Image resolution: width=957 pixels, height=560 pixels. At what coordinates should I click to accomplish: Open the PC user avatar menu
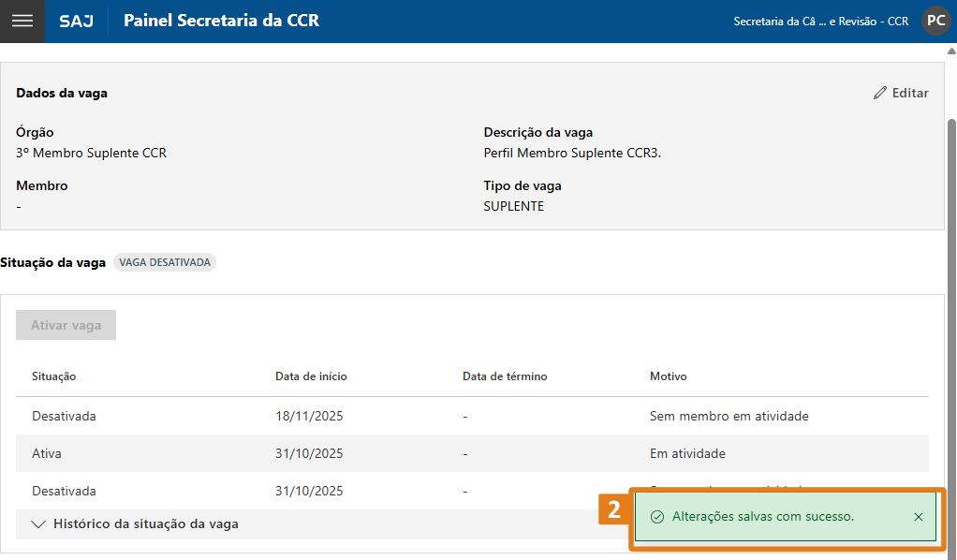[935, 21]
